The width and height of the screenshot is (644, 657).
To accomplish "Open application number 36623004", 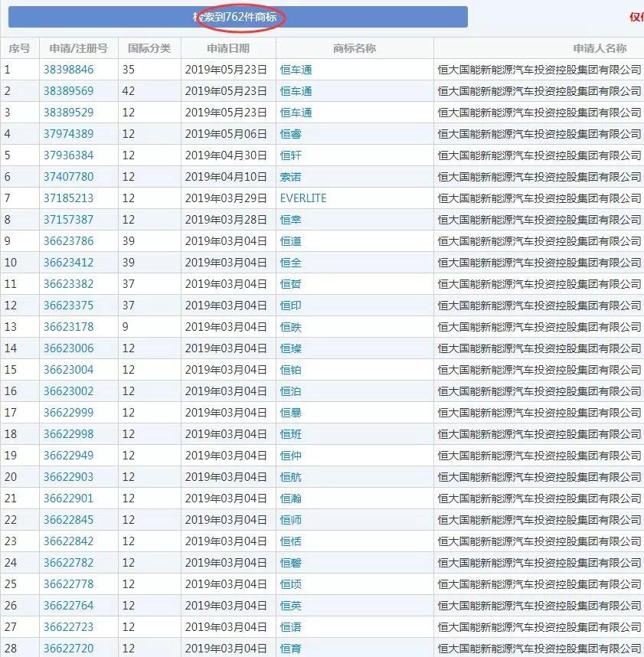I will click(x=68, y=370).
